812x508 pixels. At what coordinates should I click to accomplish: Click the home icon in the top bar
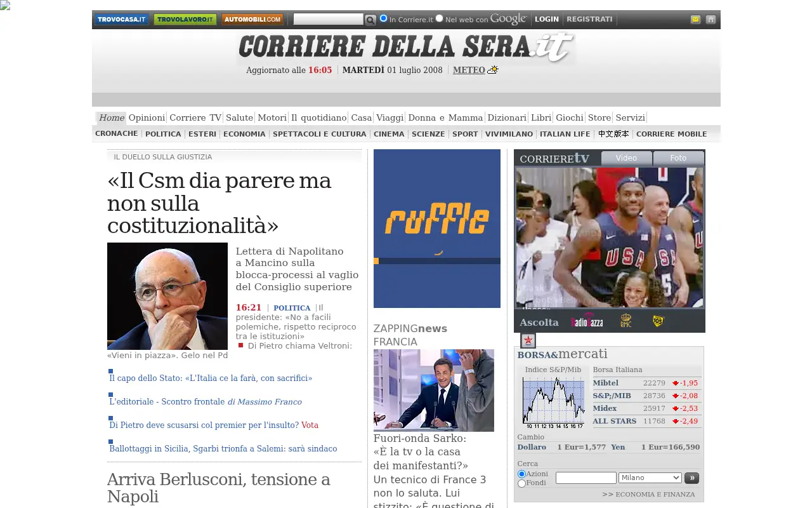[710, 20]
